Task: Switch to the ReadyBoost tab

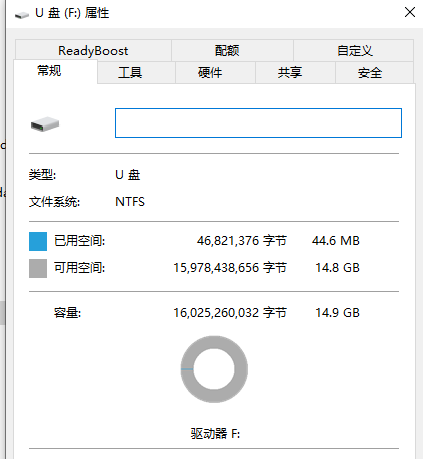Action: (93, 51)
